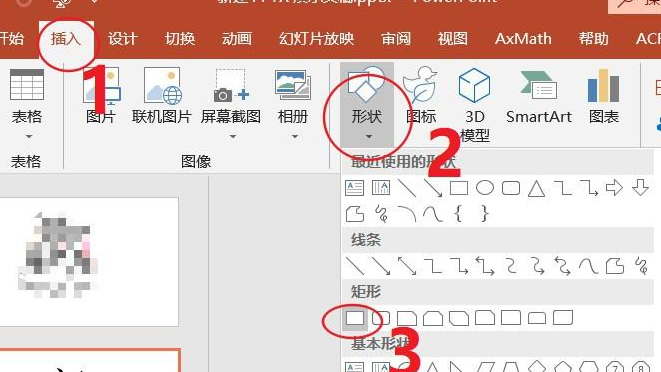
Task: Pick curved arrow connector under 线条
Action: (537, 266)
